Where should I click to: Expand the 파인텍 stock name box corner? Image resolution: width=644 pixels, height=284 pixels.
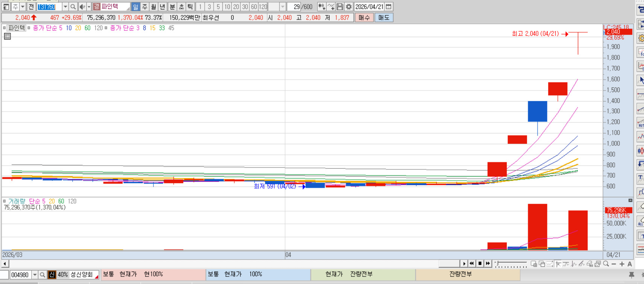coord(128,9)
